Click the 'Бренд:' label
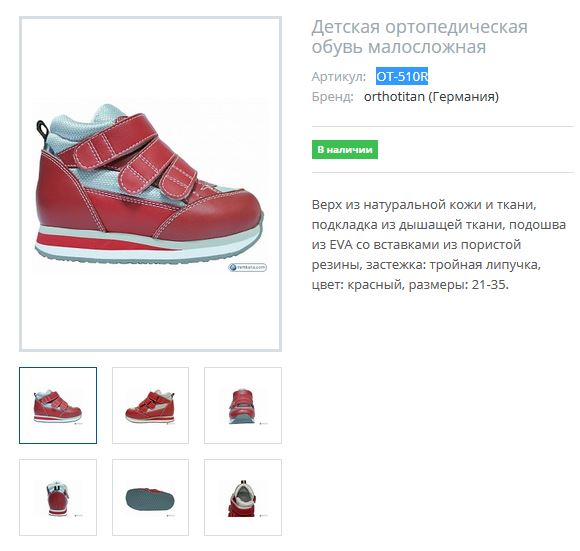The image size is (580, 551). (333, 97)
